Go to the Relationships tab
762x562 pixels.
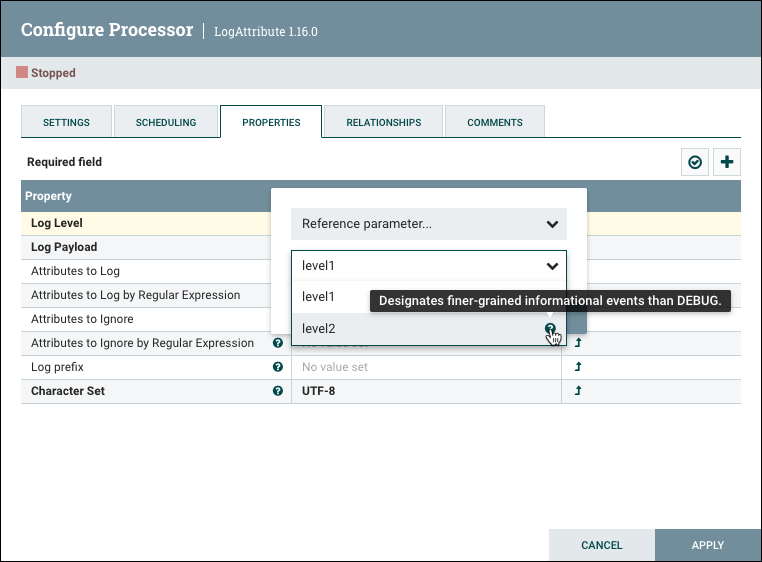tap(383, 122)
